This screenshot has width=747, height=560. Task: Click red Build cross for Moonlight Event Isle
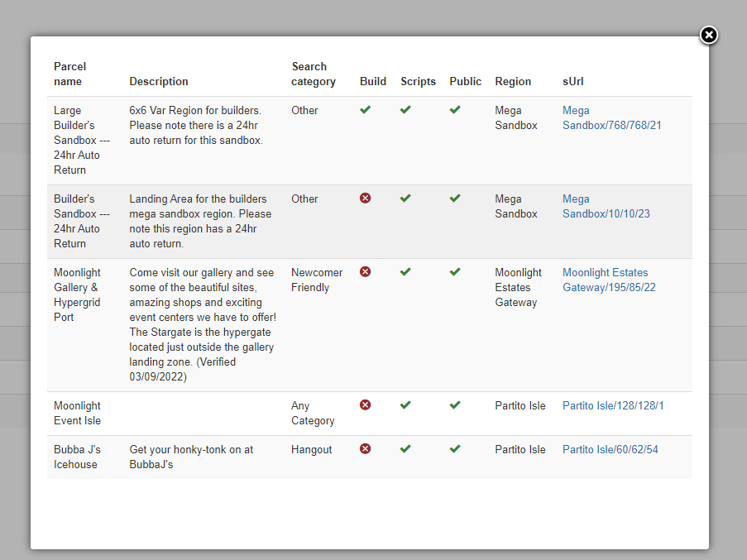(x=366, y=405)
